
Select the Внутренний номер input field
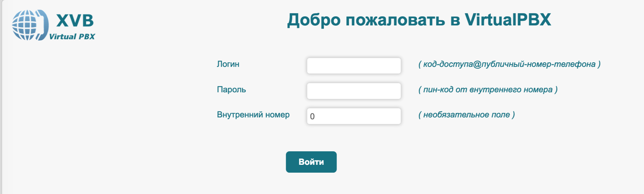click(354, 116)
